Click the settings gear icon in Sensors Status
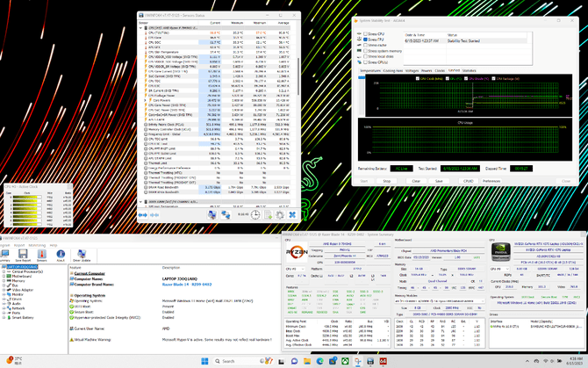 (x=280, y=214)
